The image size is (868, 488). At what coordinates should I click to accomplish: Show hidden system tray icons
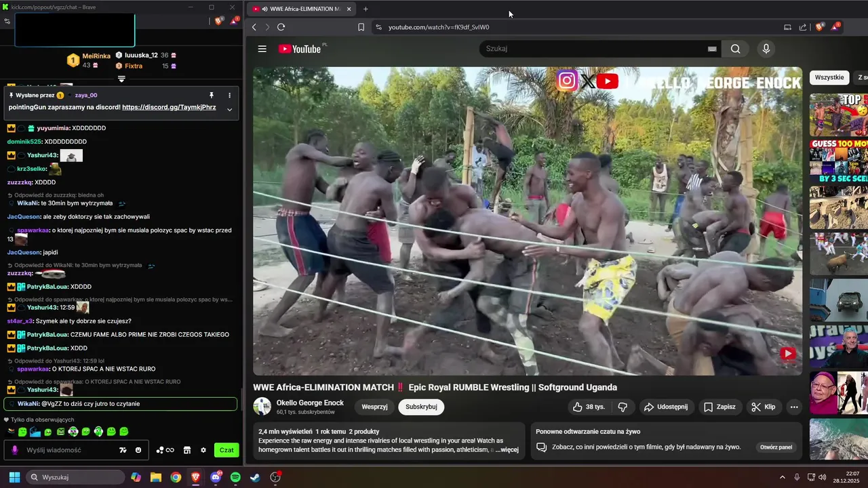tap(782, 477)
